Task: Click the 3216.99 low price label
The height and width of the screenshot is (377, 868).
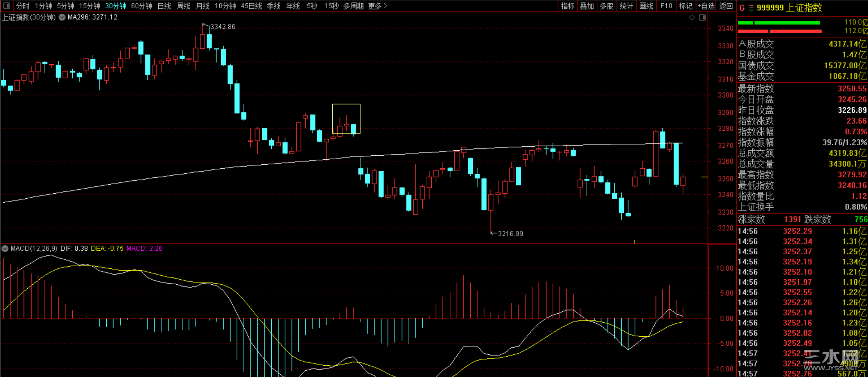Action: pos(510,234)
